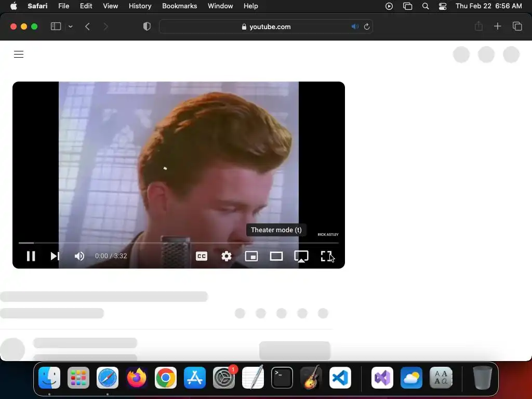Enter full screen video mode
The height and width of the screenshot is (399, 532).
(326, 256)
